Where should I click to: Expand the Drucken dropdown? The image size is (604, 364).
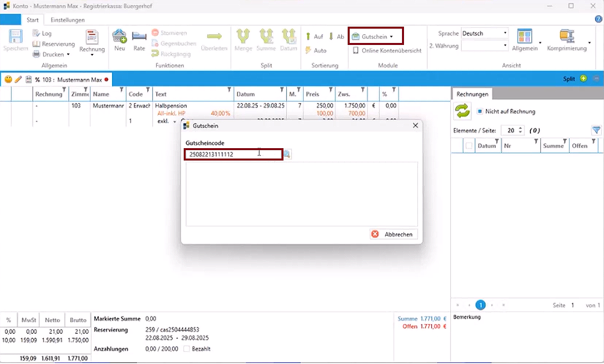click(68, 54)
